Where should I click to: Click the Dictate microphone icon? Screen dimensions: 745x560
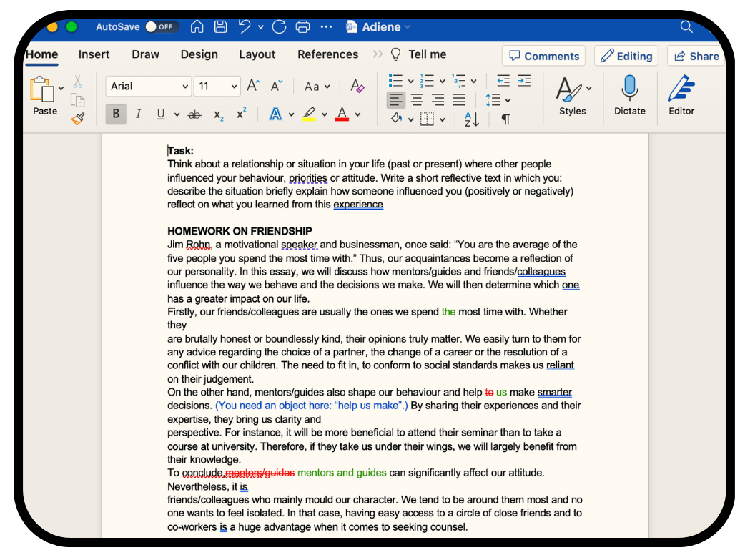tap(630, 87)
